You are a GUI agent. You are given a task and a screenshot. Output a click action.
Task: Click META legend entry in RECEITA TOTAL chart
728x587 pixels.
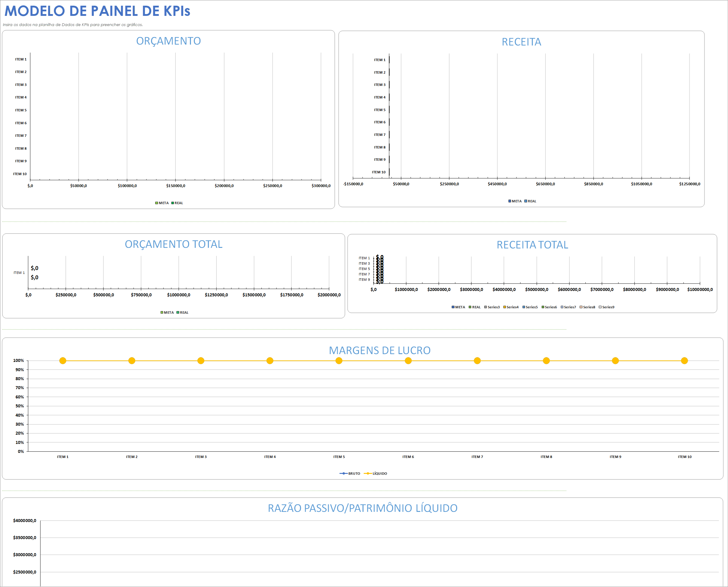pyautogui.click(x=459, y=307)
